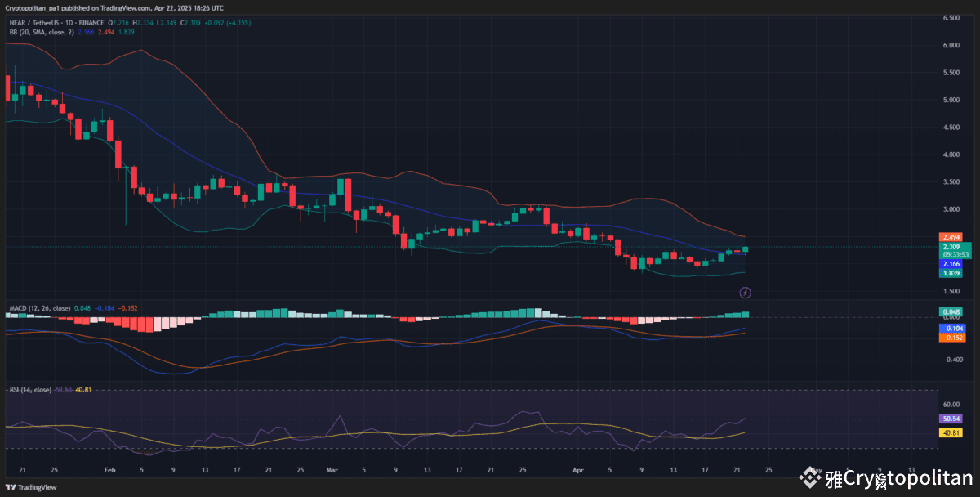
Task: Click the 6.500 price axis label
Action: pos(951,18)
